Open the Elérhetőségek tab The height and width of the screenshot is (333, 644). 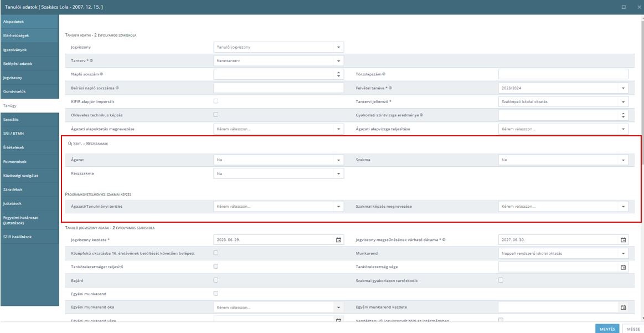click(29, 35)
